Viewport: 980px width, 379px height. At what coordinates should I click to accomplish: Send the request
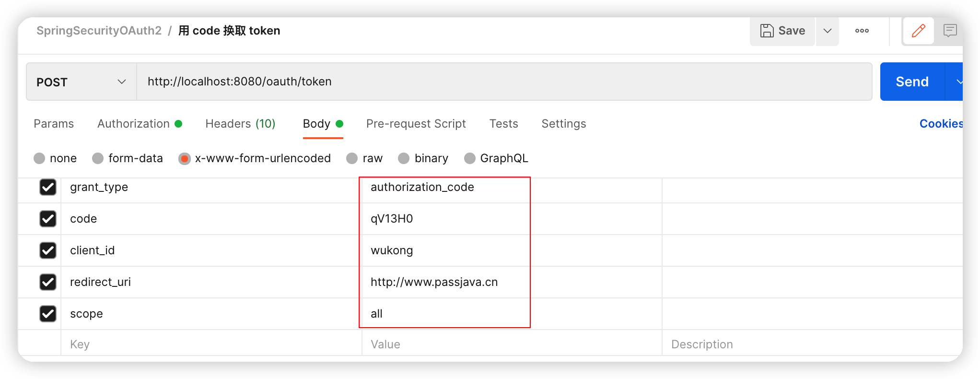pyautogui.click(x=912, y=82)
